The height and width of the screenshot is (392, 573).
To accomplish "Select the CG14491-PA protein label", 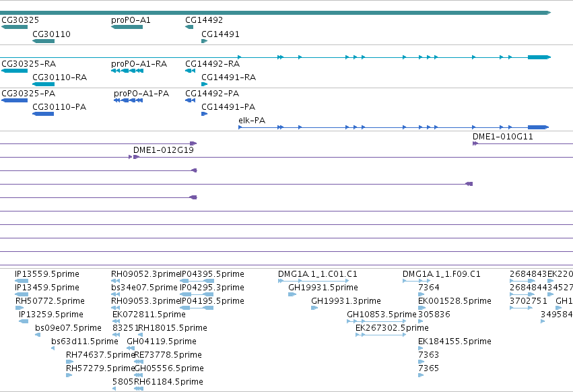I will pyautogui.click(x=228, y=107).
